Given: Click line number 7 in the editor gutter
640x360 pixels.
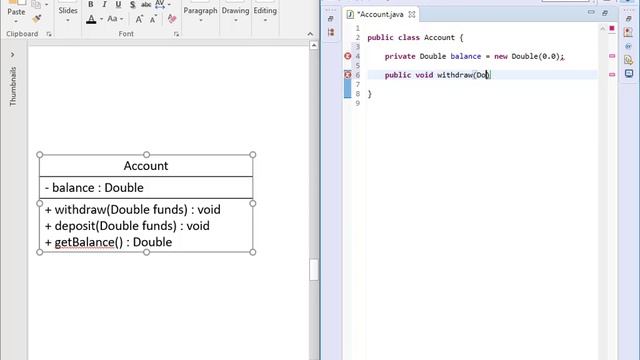Looking at the screenshot, I should [x=358, y=84].
